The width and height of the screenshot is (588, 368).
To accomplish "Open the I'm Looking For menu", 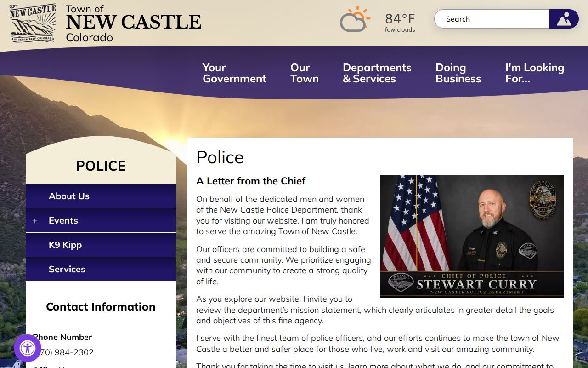I will click(x=535, y=73).
